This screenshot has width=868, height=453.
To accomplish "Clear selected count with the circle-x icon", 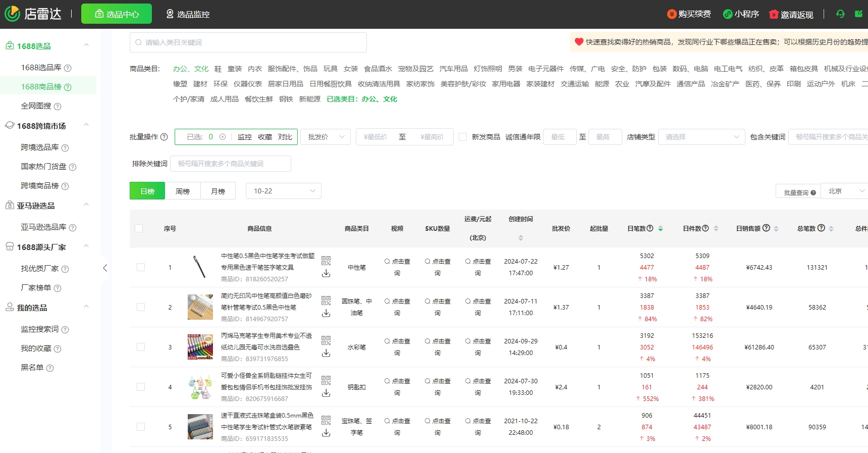I will click(x=223, y=137).
